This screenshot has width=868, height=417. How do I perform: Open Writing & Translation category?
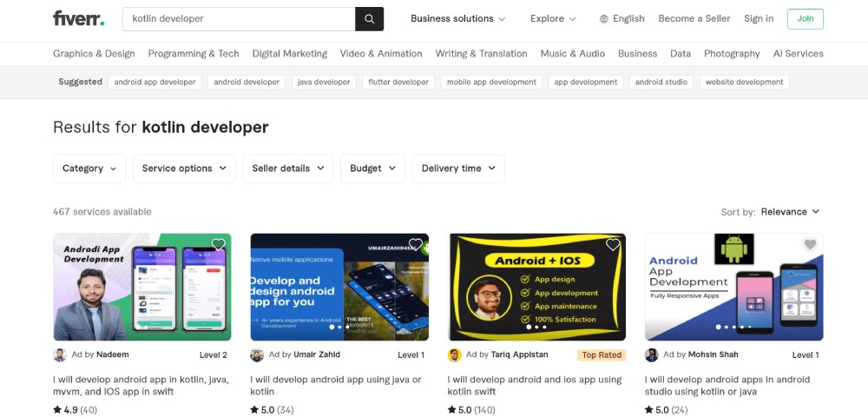click(481, 54)
